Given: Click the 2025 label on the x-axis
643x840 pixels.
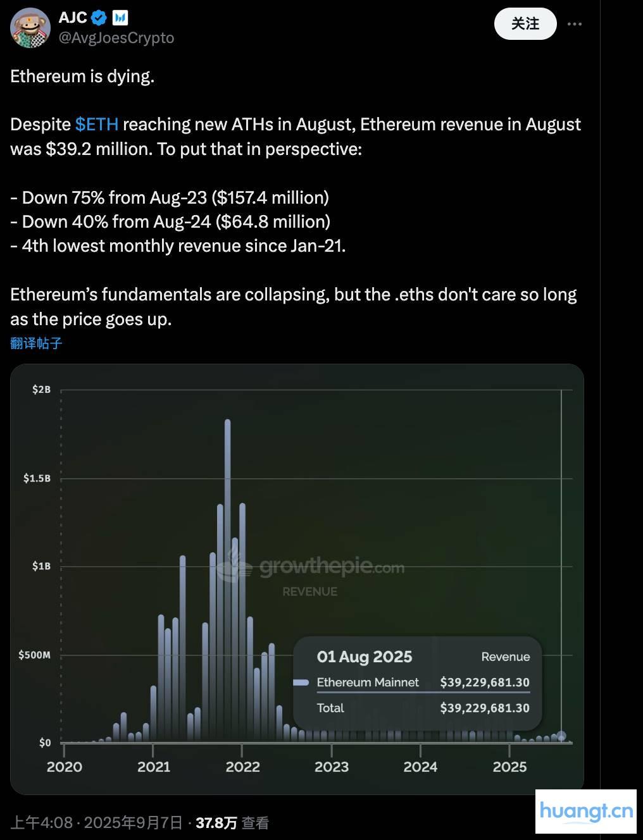Looking at the screenshot, I should pyautogui.click(x=509, y=767).
